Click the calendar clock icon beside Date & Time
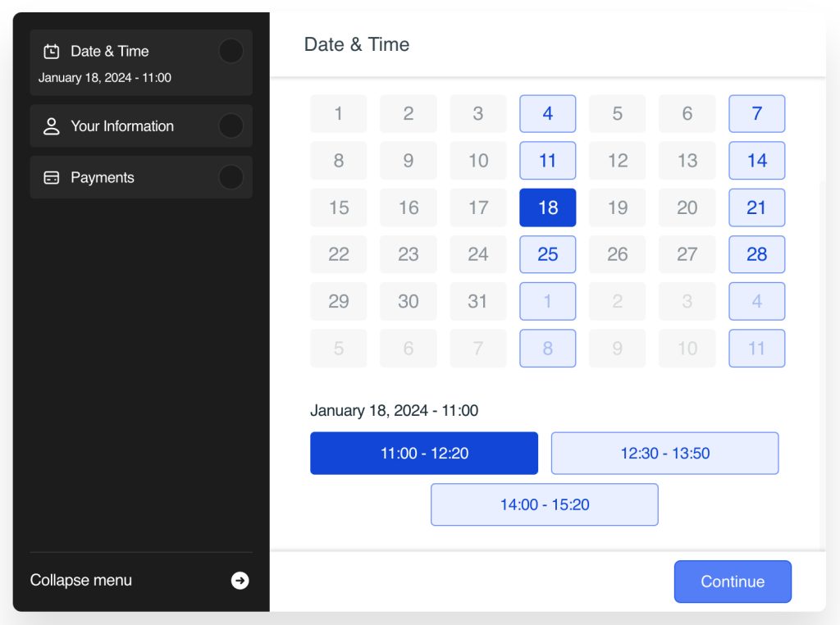Screen dimensions: 840x625 coord(52,52)
